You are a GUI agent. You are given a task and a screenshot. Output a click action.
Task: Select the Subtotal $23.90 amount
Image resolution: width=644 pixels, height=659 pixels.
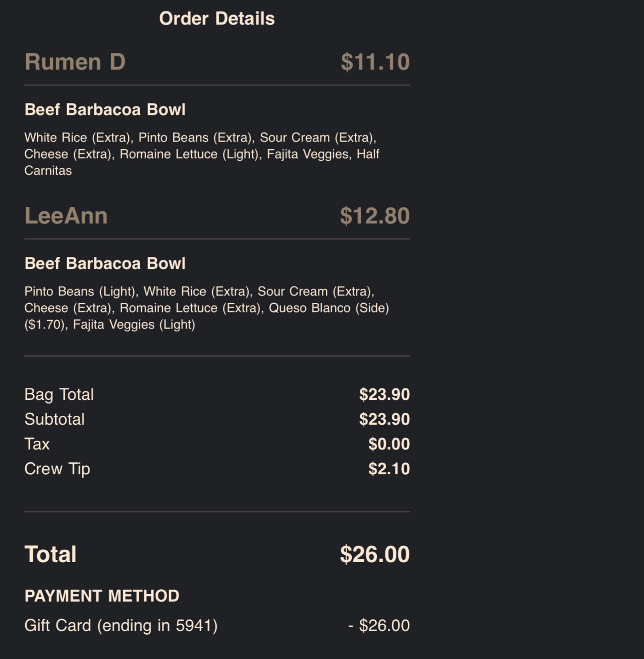coord(384,420)
